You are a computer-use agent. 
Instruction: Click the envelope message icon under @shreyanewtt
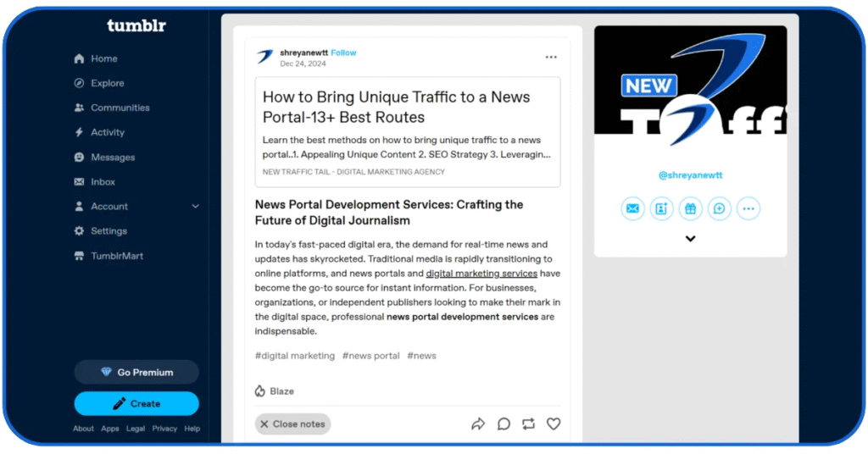(x=632, y=208)
